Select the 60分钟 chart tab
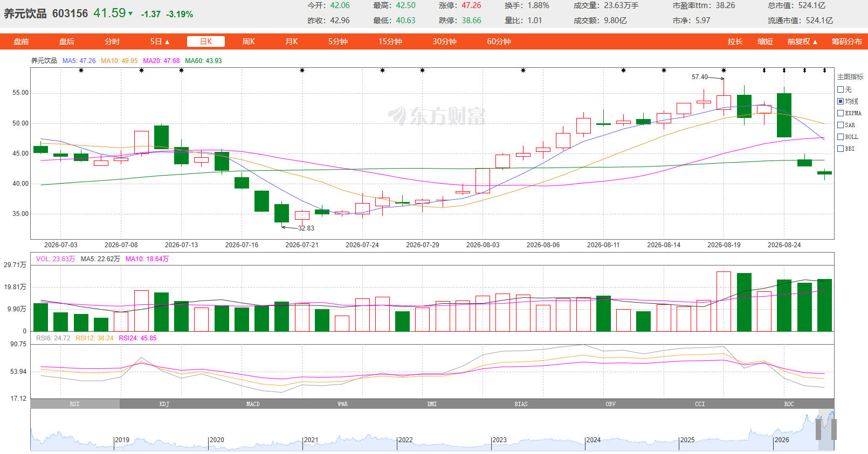Viewport: 868px width, 454px height. point(499,41)
